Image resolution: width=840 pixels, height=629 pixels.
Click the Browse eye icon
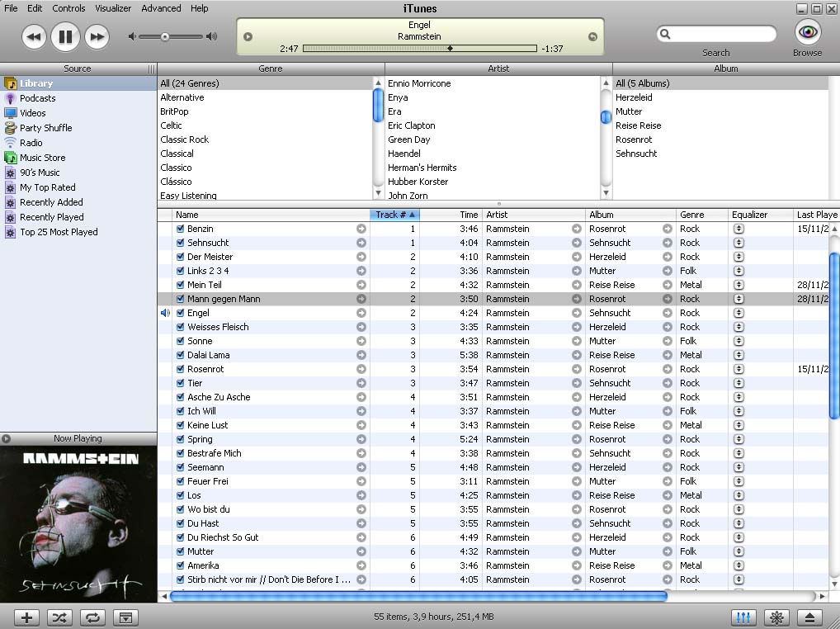pos(808,32)
